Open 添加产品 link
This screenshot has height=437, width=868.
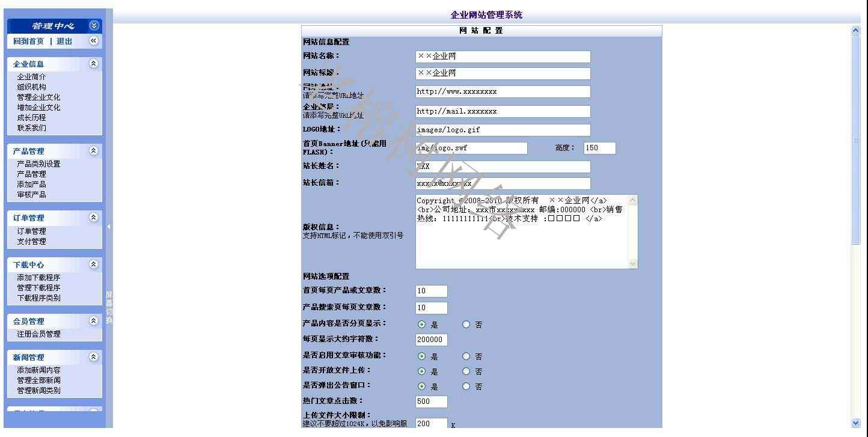click(31, 185)
